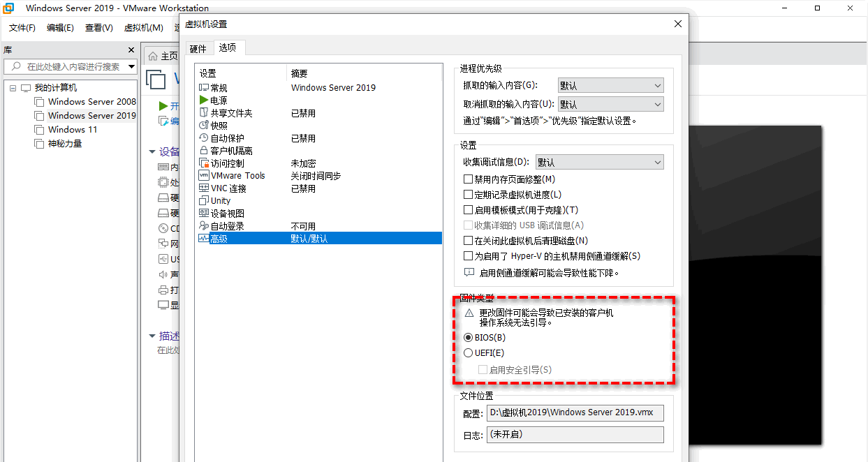Click the VNC 连接 icon in list
Viewport: 868px width, 462px height.
tap(204, 188)
